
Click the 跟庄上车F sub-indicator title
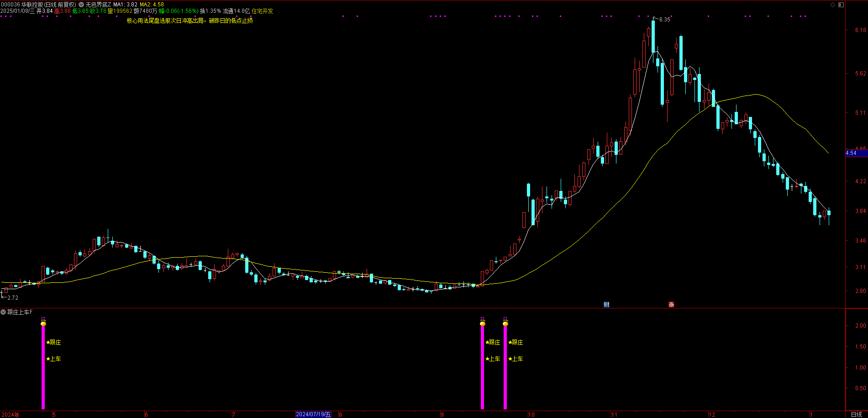point(20,312)
